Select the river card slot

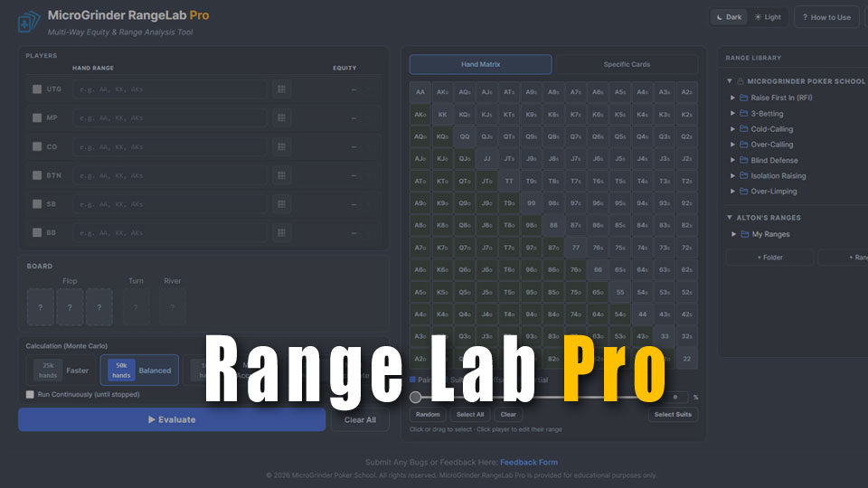click(x=172, y=307)
